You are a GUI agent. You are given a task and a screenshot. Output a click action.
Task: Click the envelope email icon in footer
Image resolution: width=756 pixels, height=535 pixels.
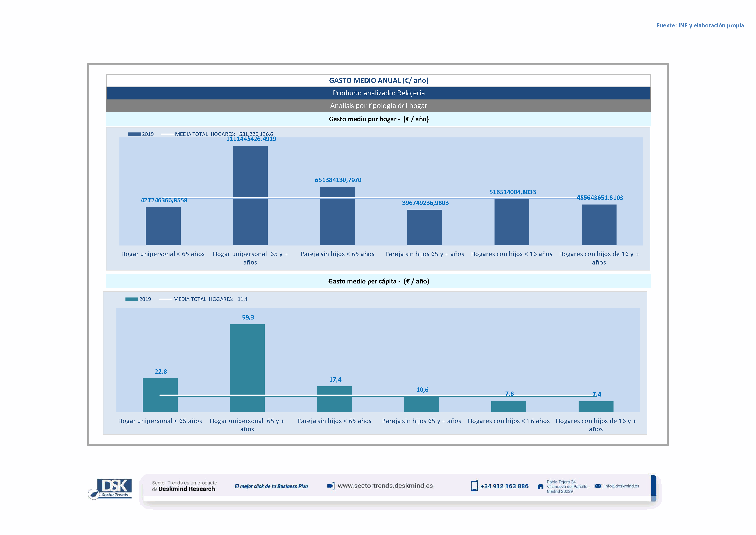click(x=598, y=486)
